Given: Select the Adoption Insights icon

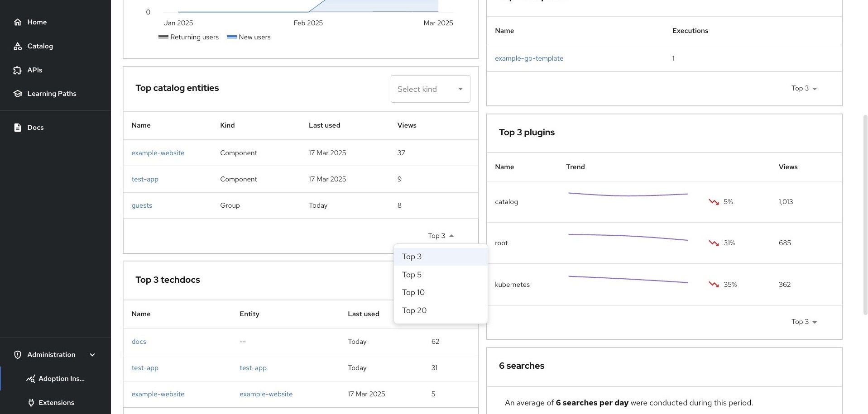Looking at the screenshot, I should coord(31,379).
